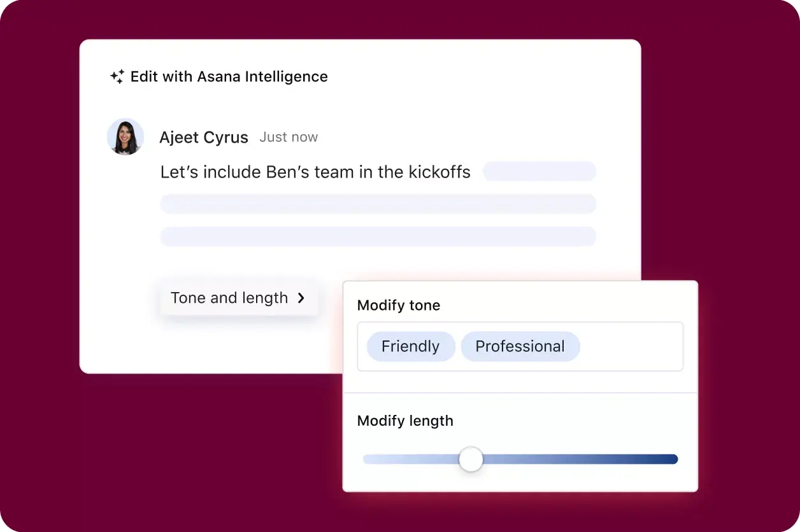Click the 'Modify length' label

pos(405,421)
